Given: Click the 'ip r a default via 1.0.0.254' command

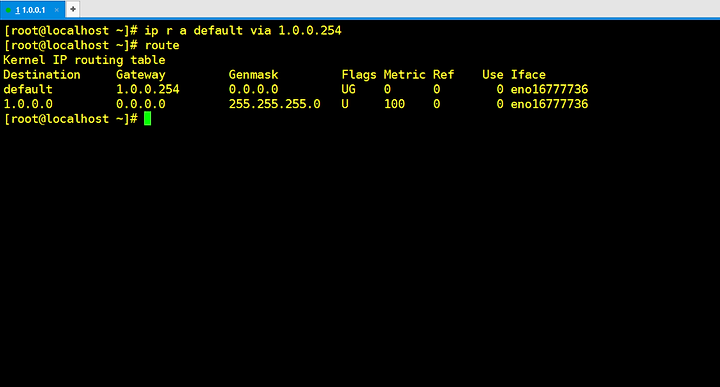Looking at the screenshot, I should coord(243,31).
